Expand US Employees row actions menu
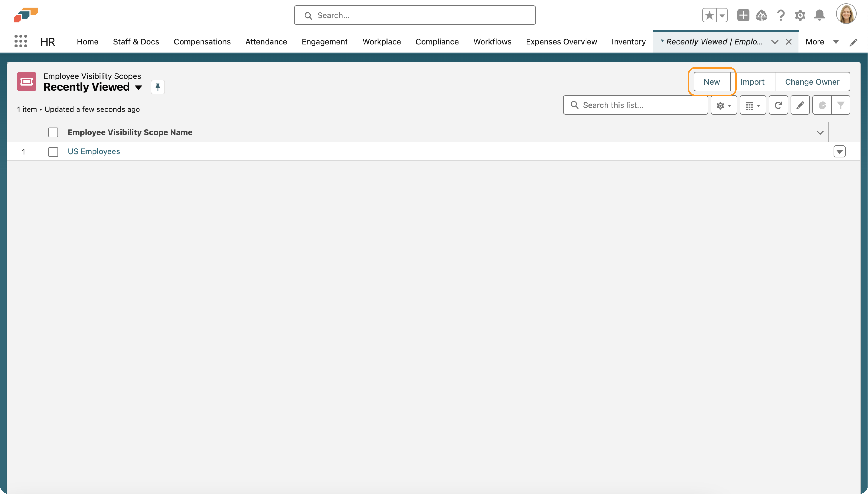Image resolution: width=868 pixels, height=494 pixels. 839,152
